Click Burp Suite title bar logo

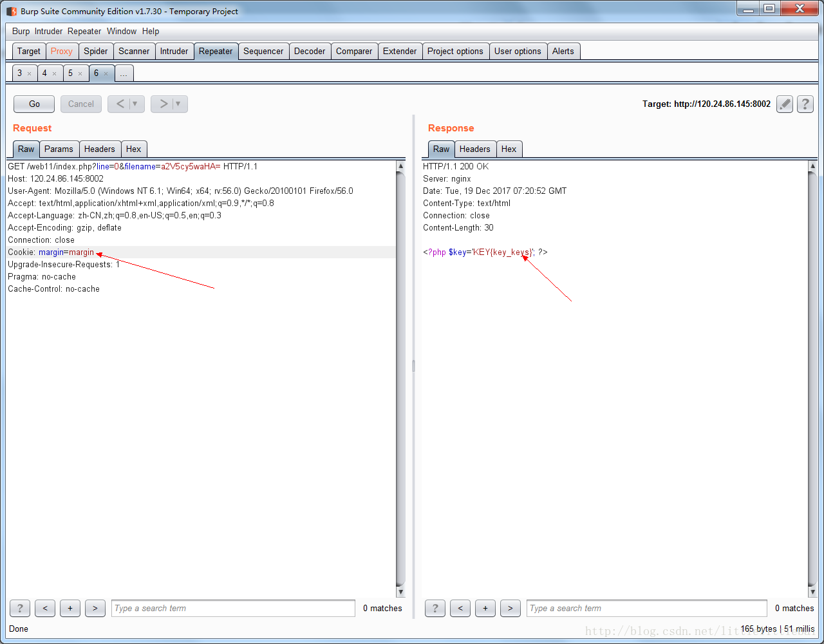[12, 11]
